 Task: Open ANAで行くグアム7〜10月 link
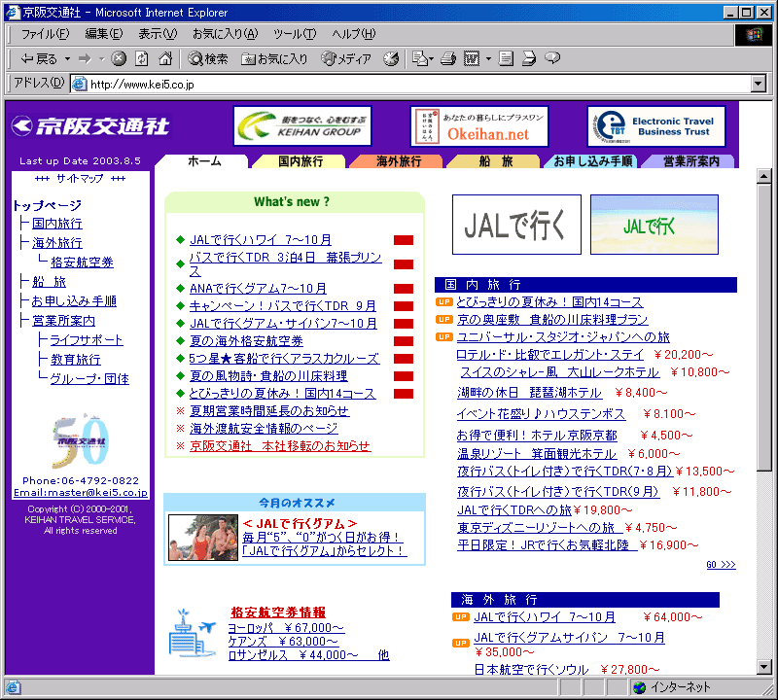coord(258,288)
